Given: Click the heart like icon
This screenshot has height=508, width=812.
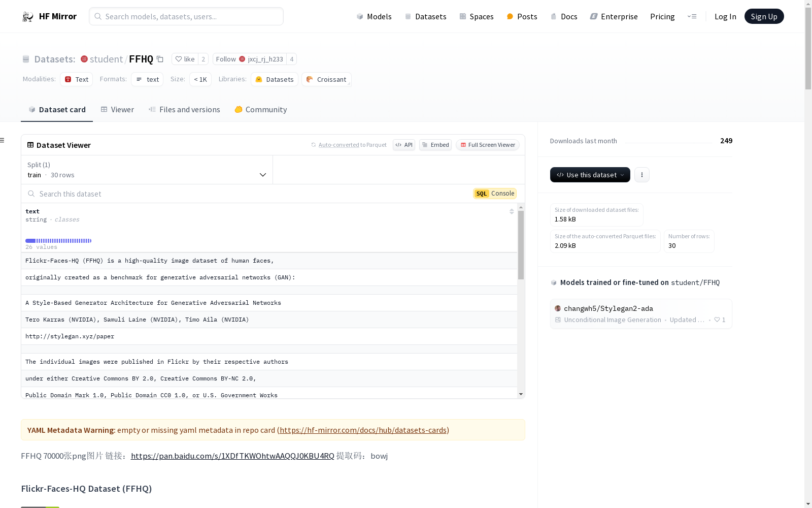Looking at the screenshot, I should pyautogui.click(x=178, y=59).
